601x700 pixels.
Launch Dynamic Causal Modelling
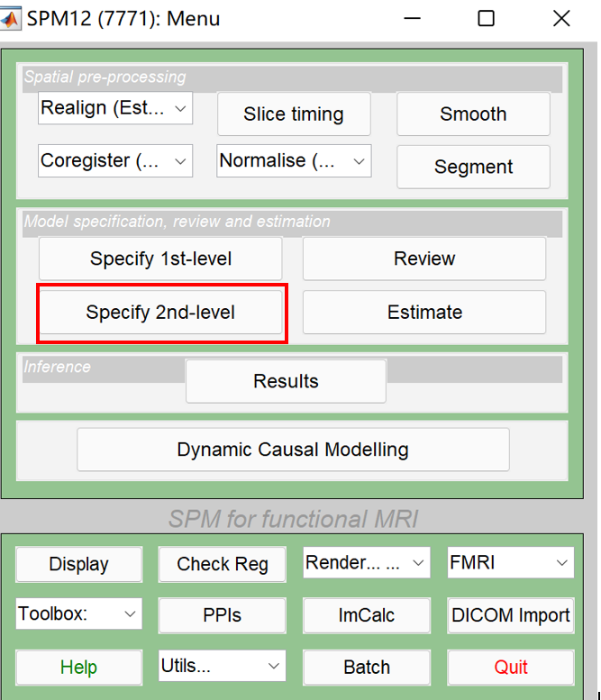coord(293,450)
